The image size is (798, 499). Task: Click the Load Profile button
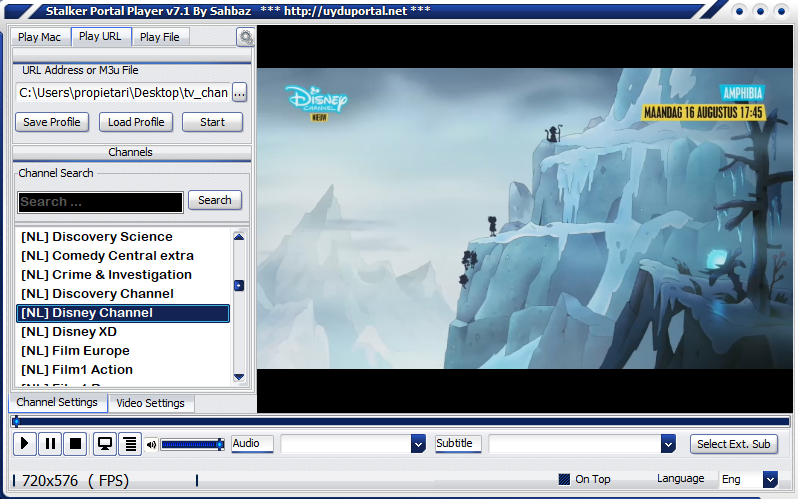coord(136,122)
